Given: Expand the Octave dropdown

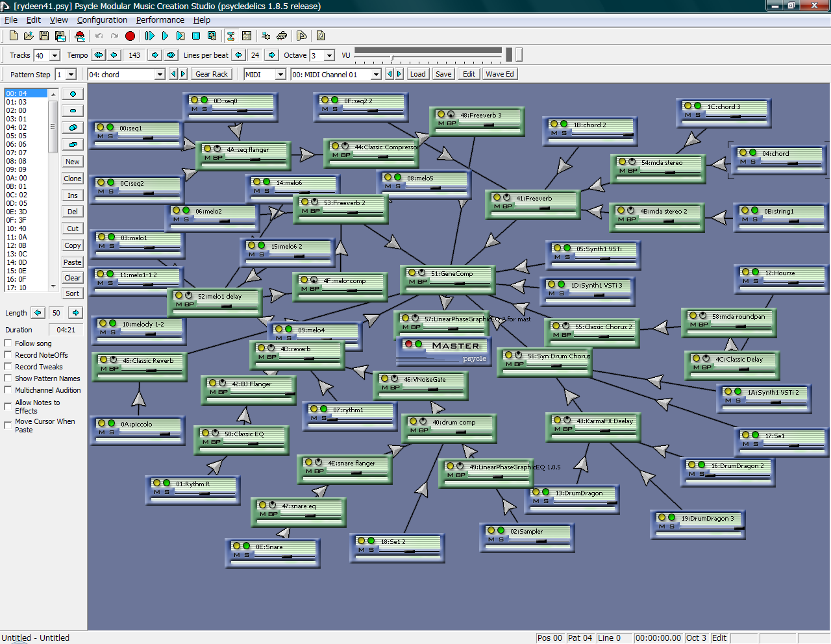Looking at the screenshot, I should (x=329, y=56).
